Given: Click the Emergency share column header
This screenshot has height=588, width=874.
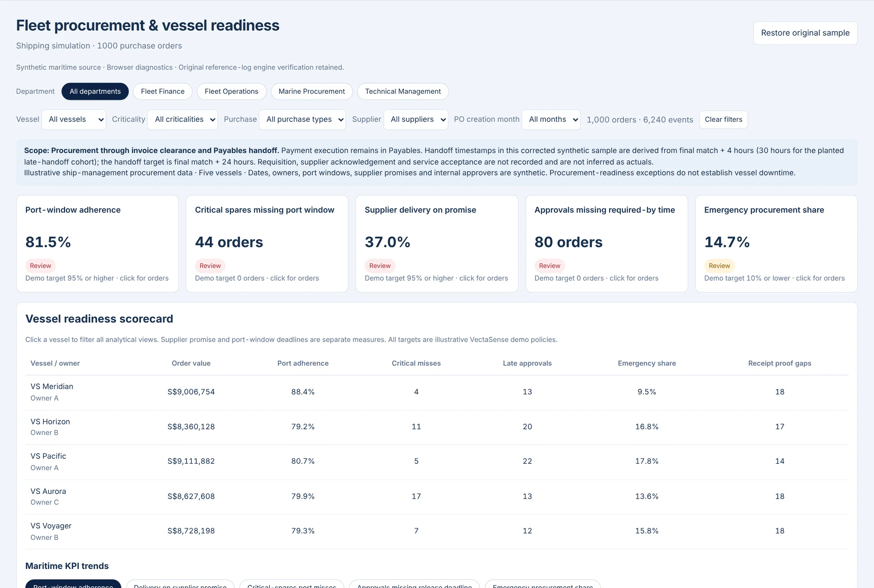Looking at the screenshot, I should (x=647, y=363).
